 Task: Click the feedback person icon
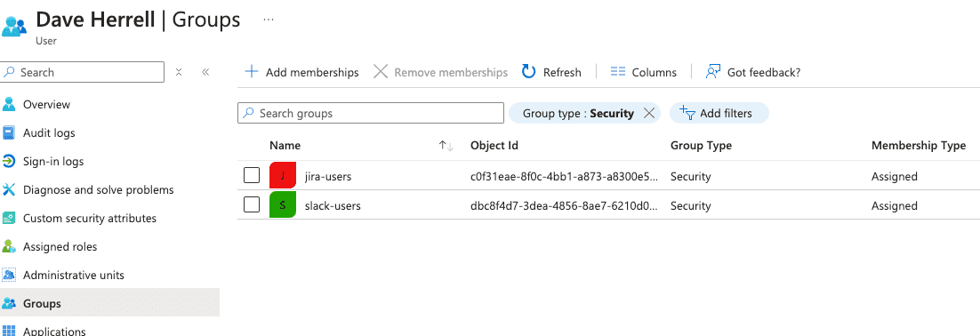point(713,72)
